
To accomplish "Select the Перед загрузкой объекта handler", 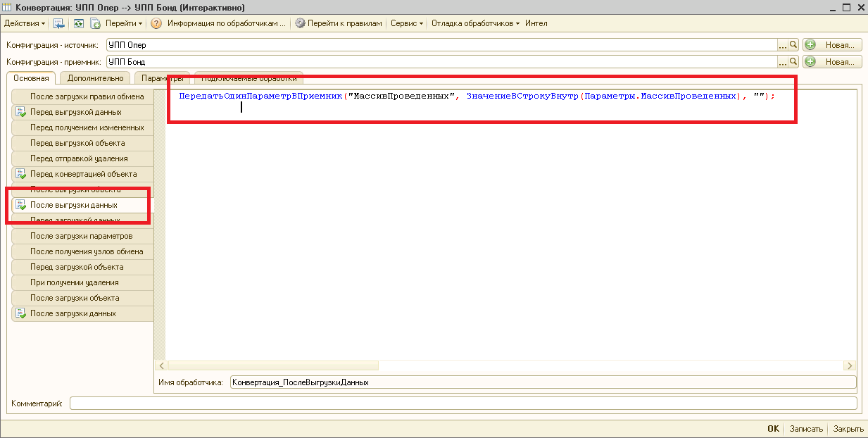I will pyautogui.click(x=82, y=267).
